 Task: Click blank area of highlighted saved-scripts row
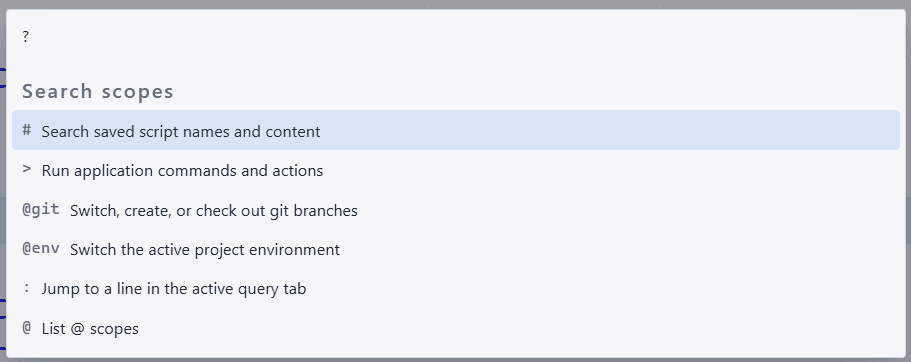click(610, 130)
